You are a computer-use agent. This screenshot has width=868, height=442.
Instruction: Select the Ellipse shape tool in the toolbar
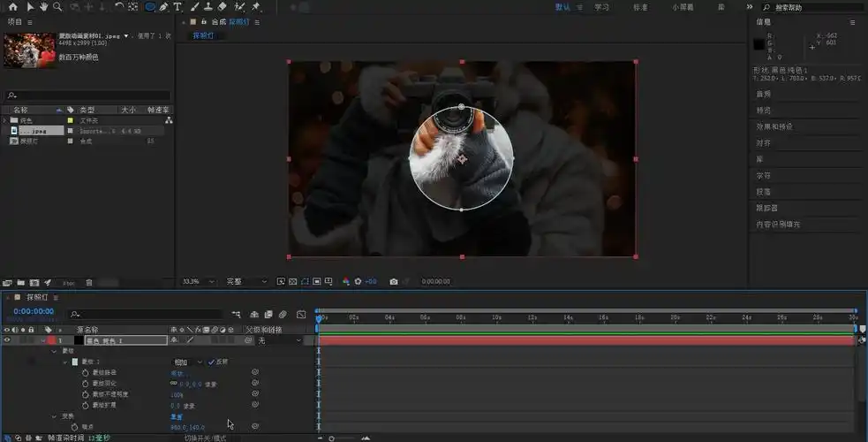(149, 7)
